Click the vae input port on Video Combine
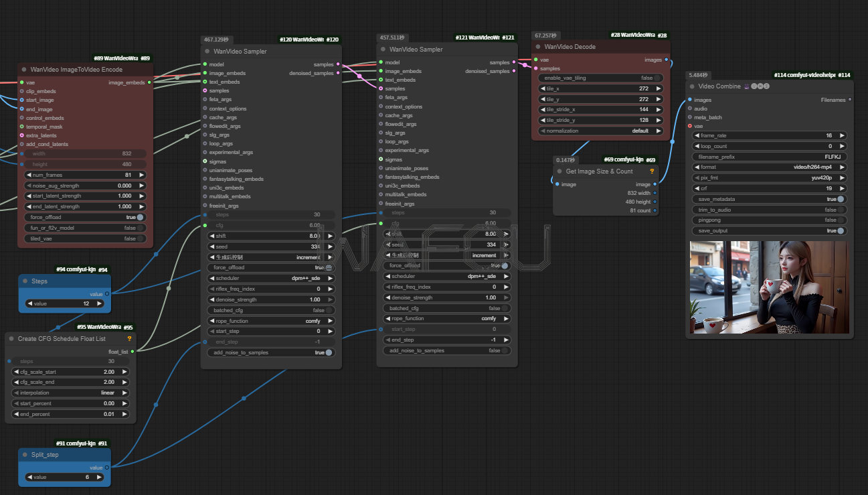 pos(689,126)
